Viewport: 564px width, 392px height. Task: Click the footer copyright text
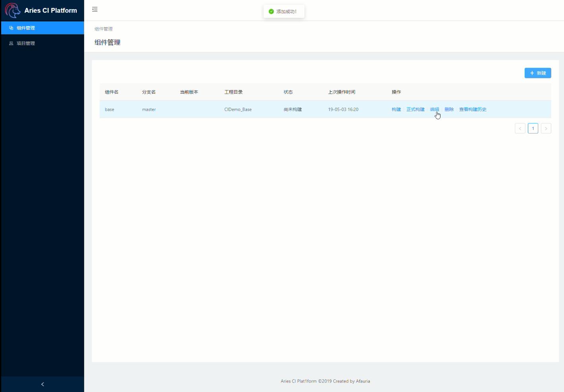coord(325,381)
